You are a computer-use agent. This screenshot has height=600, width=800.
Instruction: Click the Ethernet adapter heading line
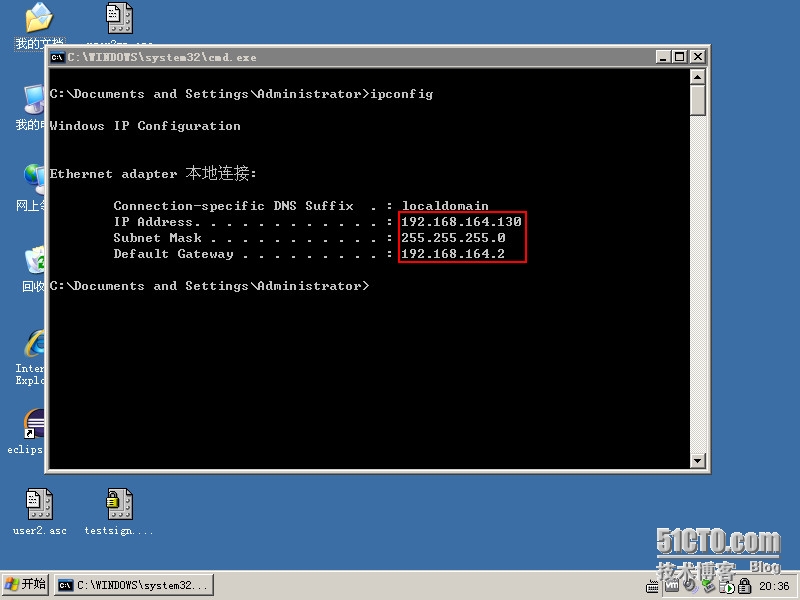click(153, 173)
